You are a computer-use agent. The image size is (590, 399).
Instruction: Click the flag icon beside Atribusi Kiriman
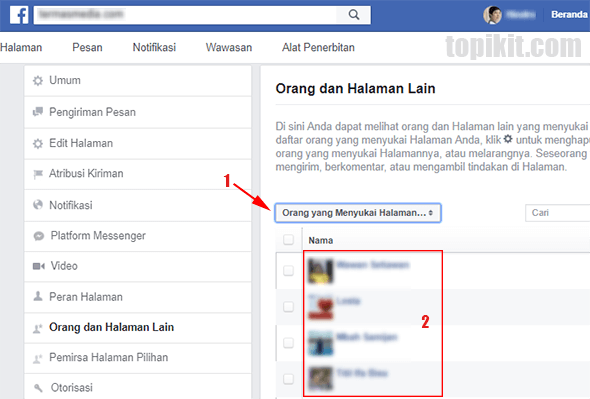[x=38, y=174]
